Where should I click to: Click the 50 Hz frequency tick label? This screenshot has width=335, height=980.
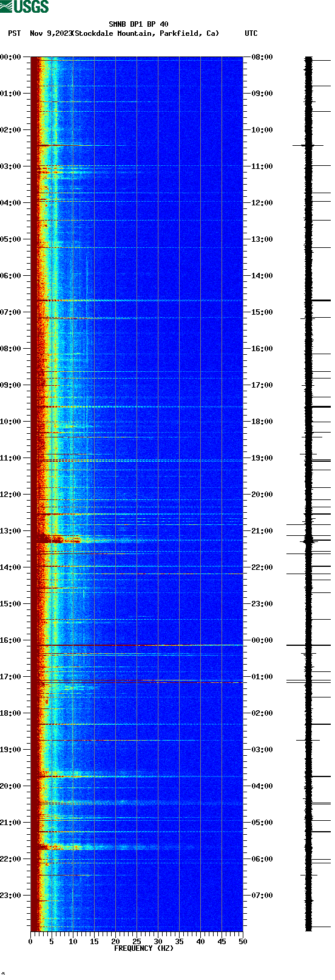click(243, 942)
